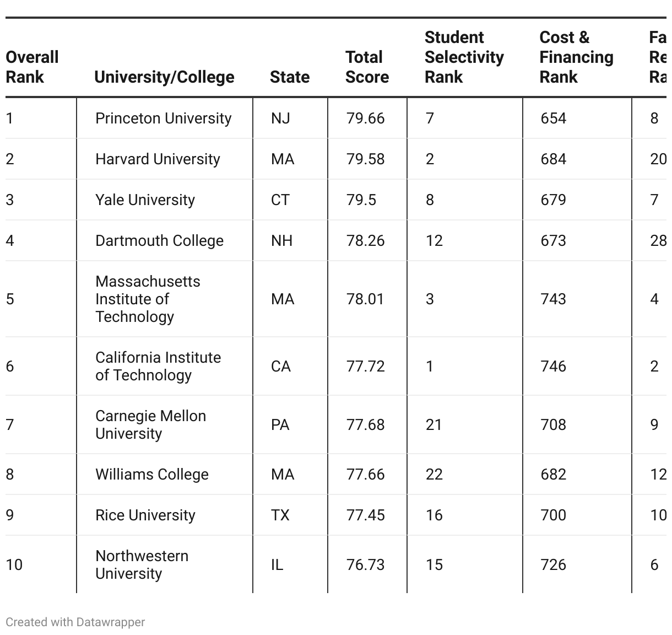Click California Institute of Technology cell
The width and height of the screenshot is (672, 635).
pos(158,366)
